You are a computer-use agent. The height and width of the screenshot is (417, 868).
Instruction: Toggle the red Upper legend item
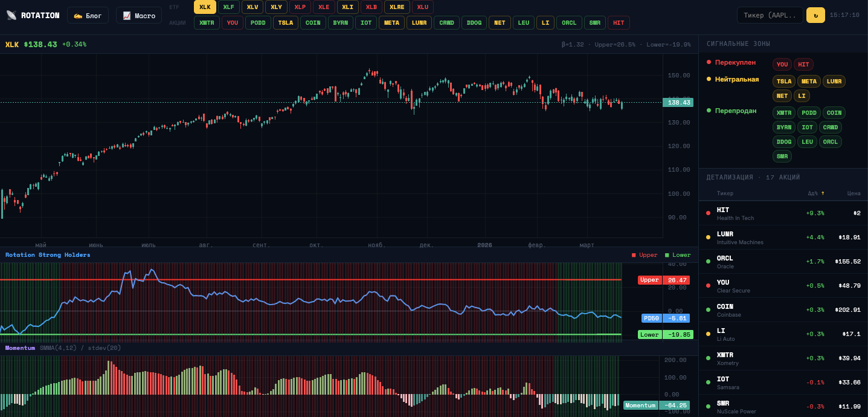(x=645, y=255)
